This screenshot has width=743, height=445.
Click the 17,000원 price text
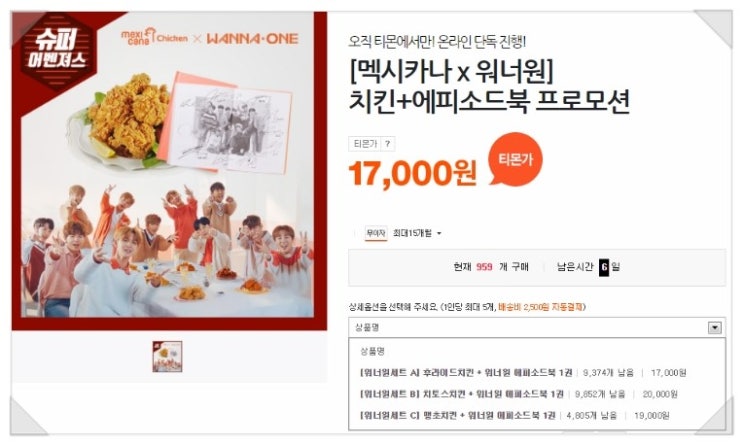tap(413, 173)
